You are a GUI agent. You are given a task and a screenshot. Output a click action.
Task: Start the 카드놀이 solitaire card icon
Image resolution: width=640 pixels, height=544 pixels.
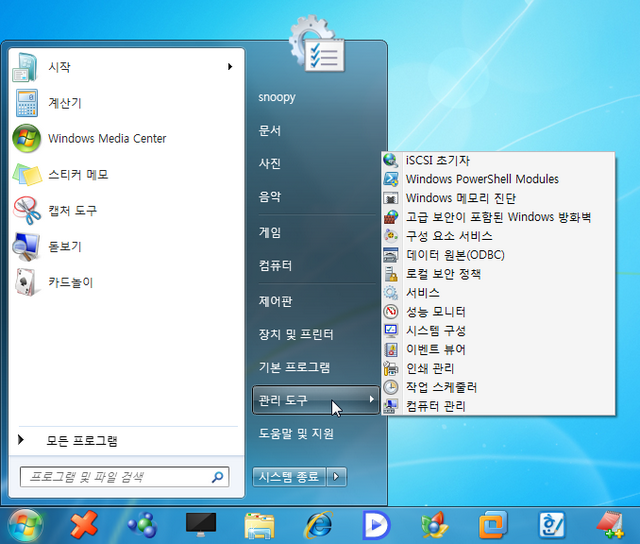point(27,282)
